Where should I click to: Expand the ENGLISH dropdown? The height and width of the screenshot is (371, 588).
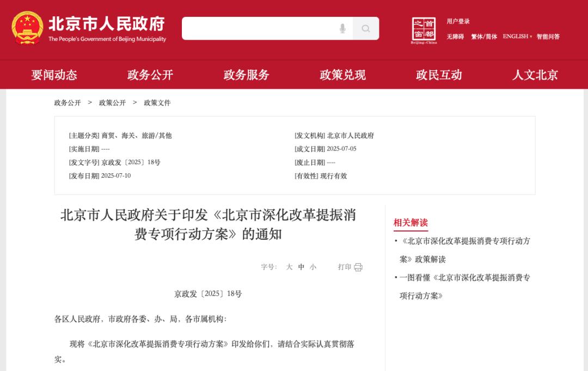tap(517, 37)
